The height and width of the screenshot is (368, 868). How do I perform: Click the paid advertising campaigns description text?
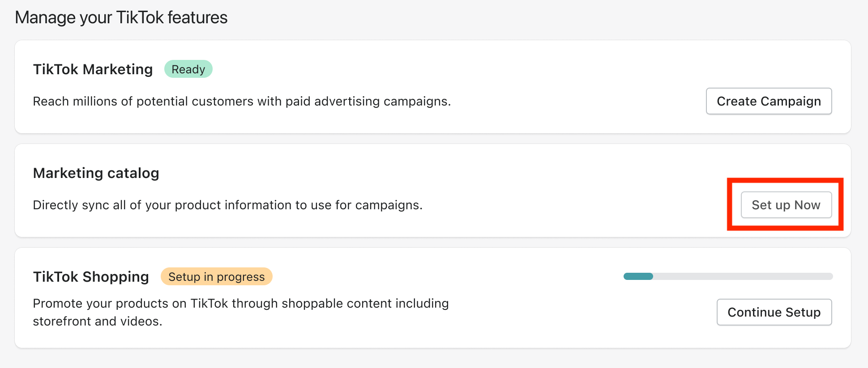coord(242,102)
